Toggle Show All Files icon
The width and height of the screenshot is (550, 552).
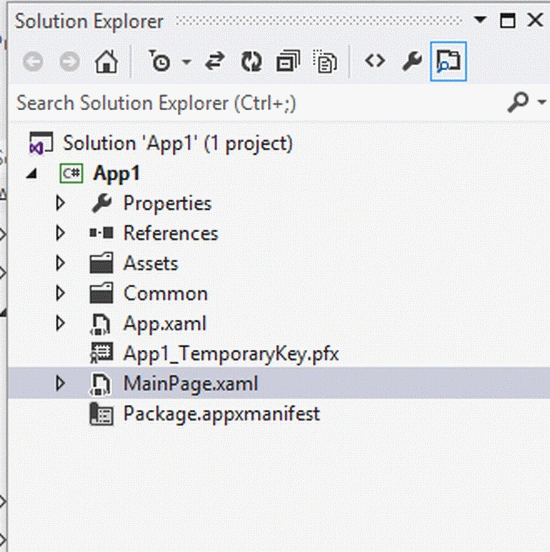pyautogui.click(x=325, y=62)
